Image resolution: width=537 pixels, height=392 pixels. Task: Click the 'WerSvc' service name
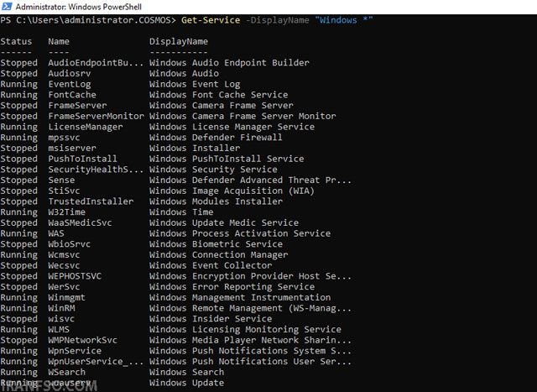pyautogui.click(x=64, y=287)
